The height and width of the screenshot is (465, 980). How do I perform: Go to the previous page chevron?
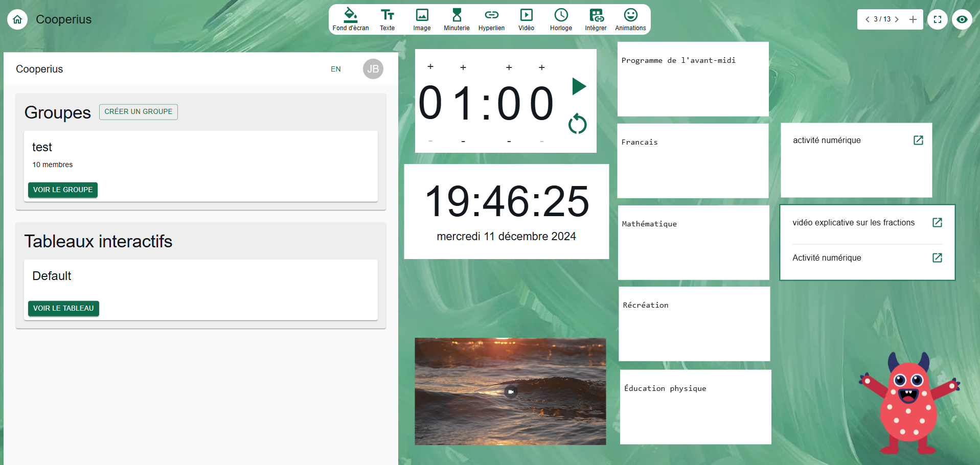pos(867,19)
